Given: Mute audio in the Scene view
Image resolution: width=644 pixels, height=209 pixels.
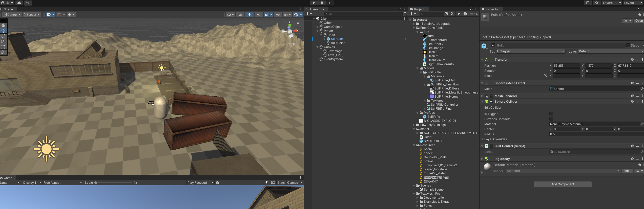Looking at the screenshot, I should 258,15.
